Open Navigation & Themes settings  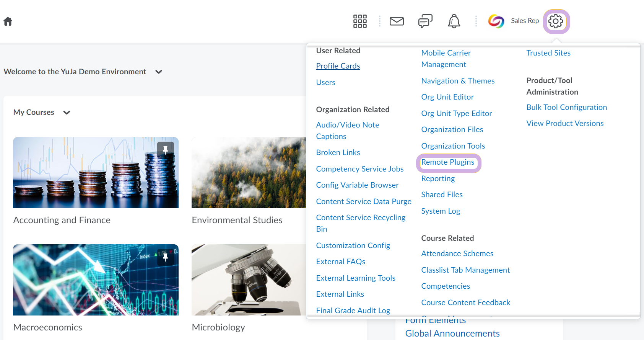click(x=458, y=81)
